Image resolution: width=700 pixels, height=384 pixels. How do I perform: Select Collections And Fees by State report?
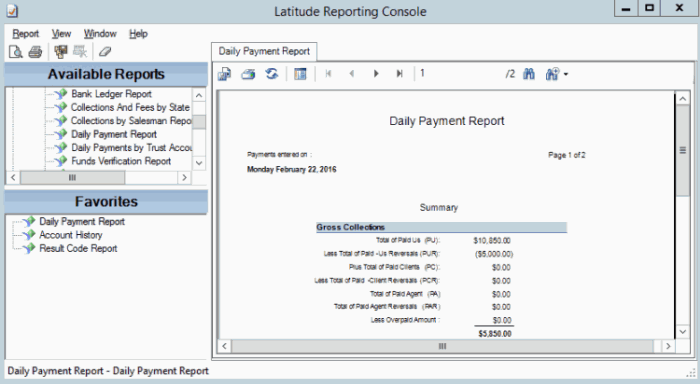coord(130,108)
